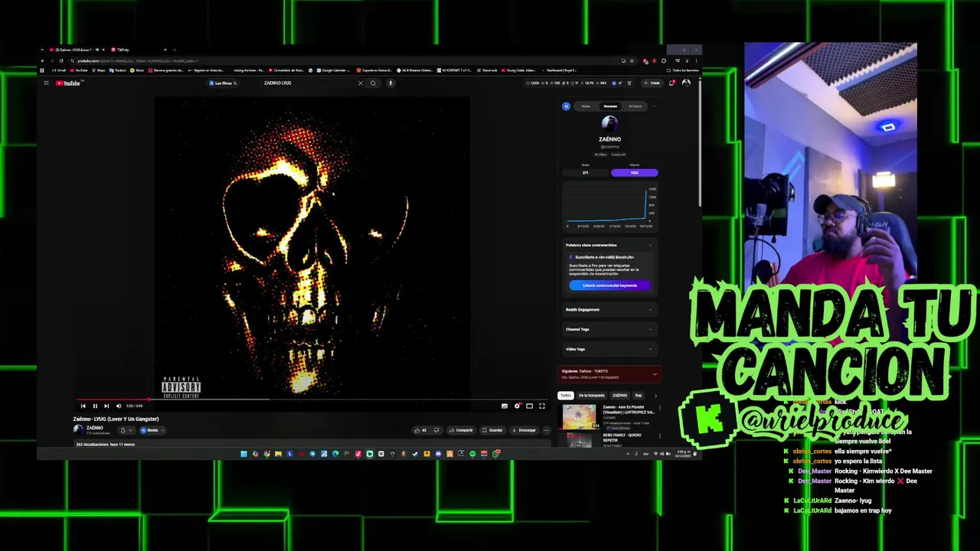Switch to theater mode
This screenshot has width=980, height=551.
(x=529, y=406)
